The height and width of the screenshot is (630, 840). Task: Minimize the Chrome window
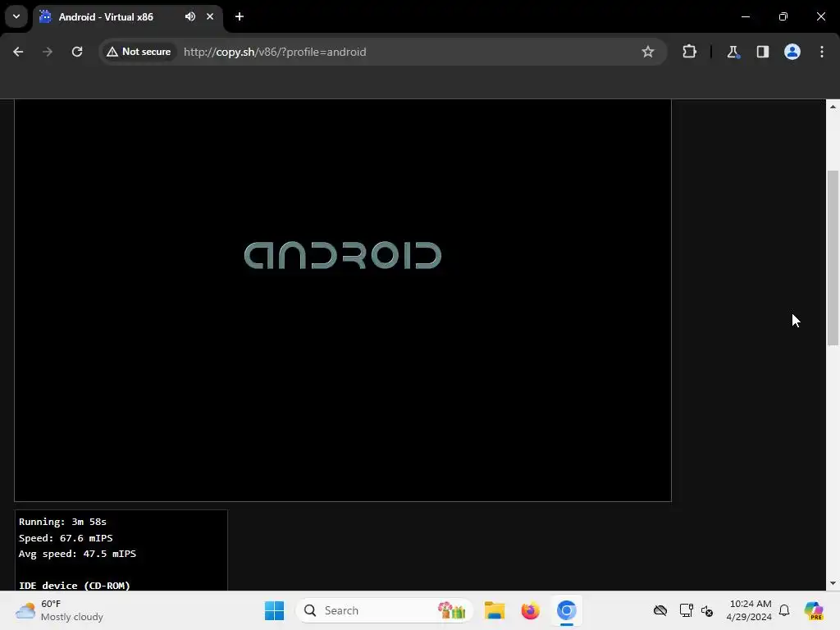[x=746, y=16]
